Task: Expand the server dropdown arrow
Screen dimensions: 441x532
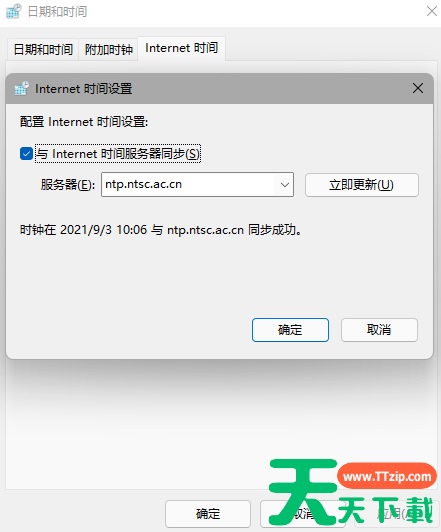Action: point(285,185)
